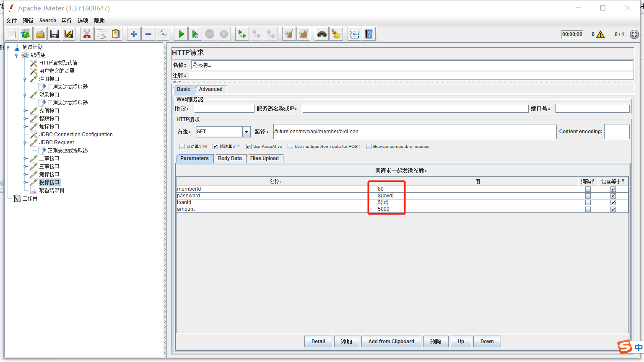Switch to the Advanced tab
Screen dimensions: 644x362
pos(211,89)
